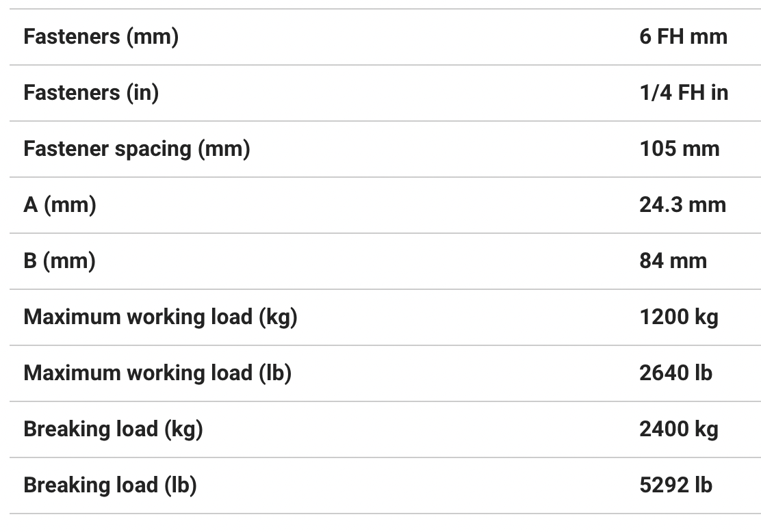Click the divider line above 'Fasteners (mm)' row
Viewport: 761px width, 532px height.
pyautogui.click(x=380, y=9)
